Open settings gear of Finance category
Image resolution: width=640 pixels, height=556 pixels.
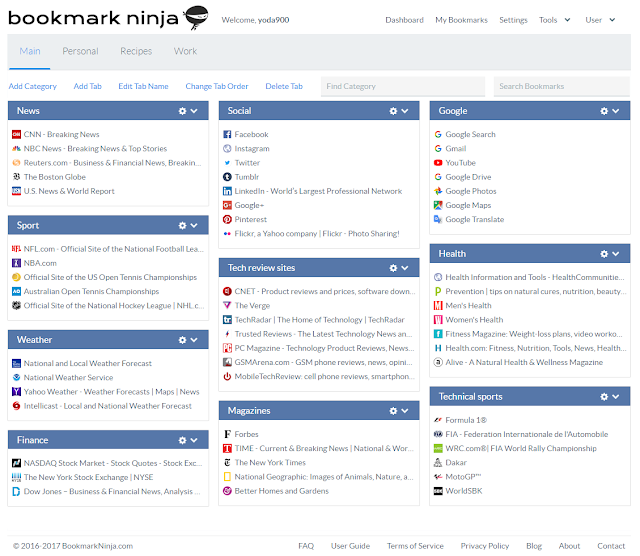click(182, 440)
